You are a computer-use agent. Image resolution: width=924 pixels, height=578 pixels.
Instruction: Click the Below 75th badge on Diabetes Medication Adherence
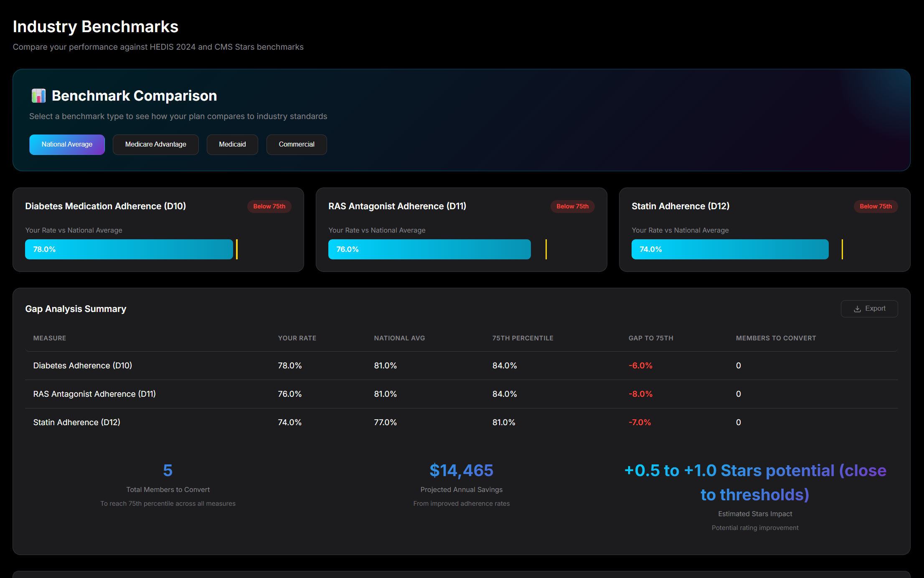coord(269,206)
